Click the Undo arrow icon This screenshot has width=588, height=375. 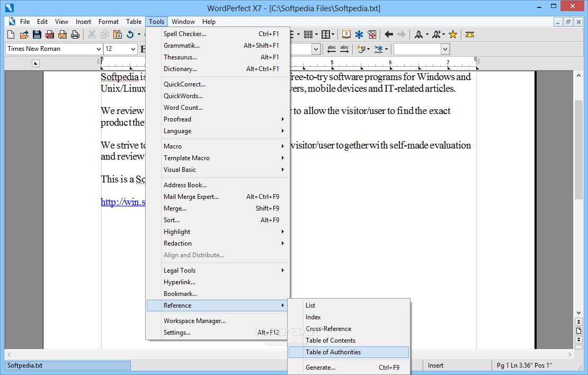tap(130, 34)
